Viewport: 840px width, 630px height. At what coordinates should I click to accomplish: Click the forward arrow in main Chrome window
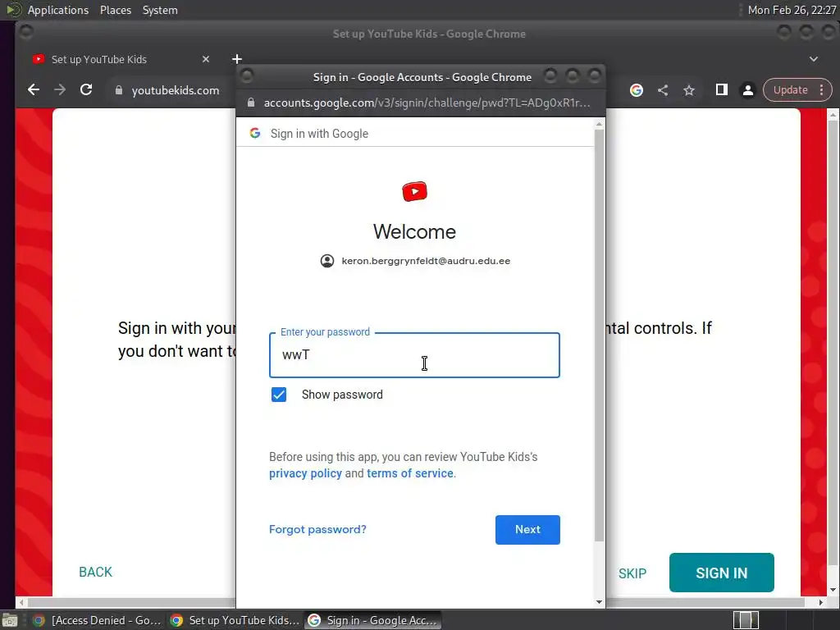60,90
